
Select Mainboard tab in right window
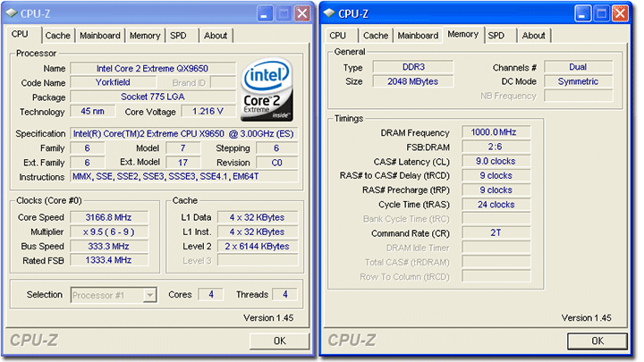(x=418, y=36)
